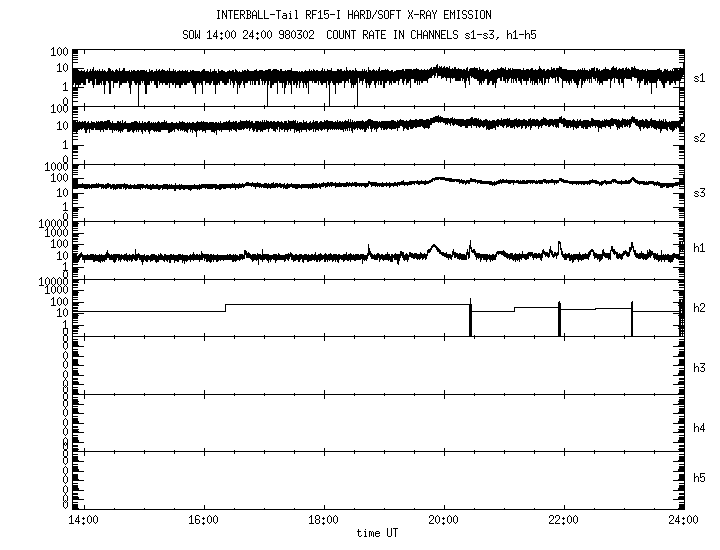
Task: Click the h2 step rise after 16:00
Action: click(x=226, y=307)
